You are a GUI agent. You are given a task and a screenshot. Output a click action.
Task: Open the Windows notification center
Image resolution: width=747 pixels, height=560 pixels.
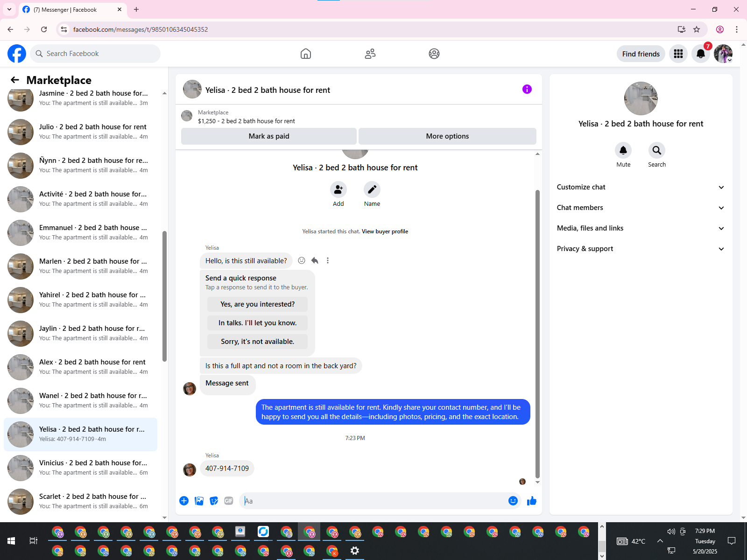pos(732,541)
